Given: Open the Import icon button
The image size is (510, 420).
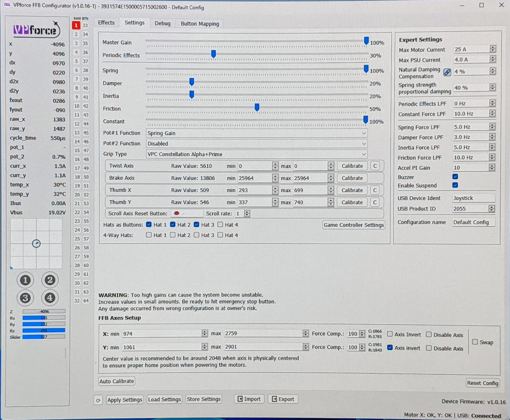Looking at the screenshot, I should pyautogui.click(x=249, y=399).
